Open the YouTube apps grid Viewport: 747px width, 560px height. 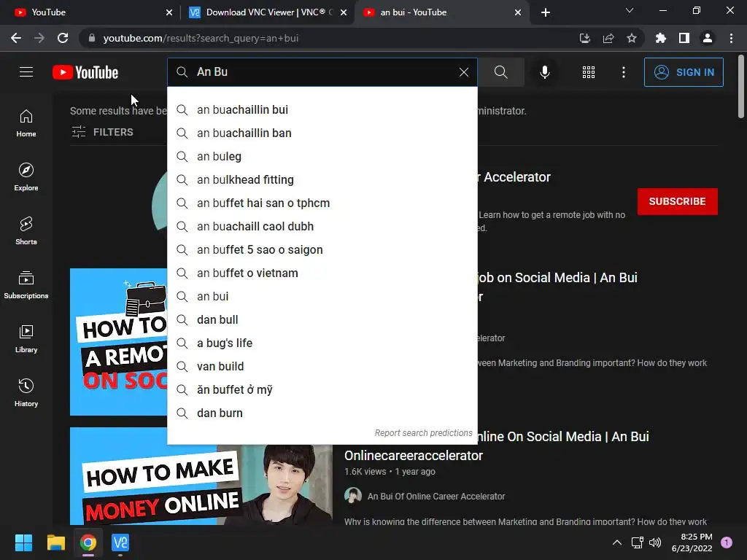click(589, 72)
